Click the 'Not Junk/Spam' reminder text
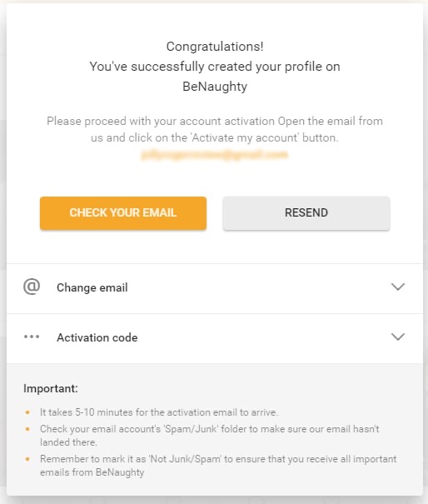This screenshot has width=428, height=504. [x=218, y=466]
